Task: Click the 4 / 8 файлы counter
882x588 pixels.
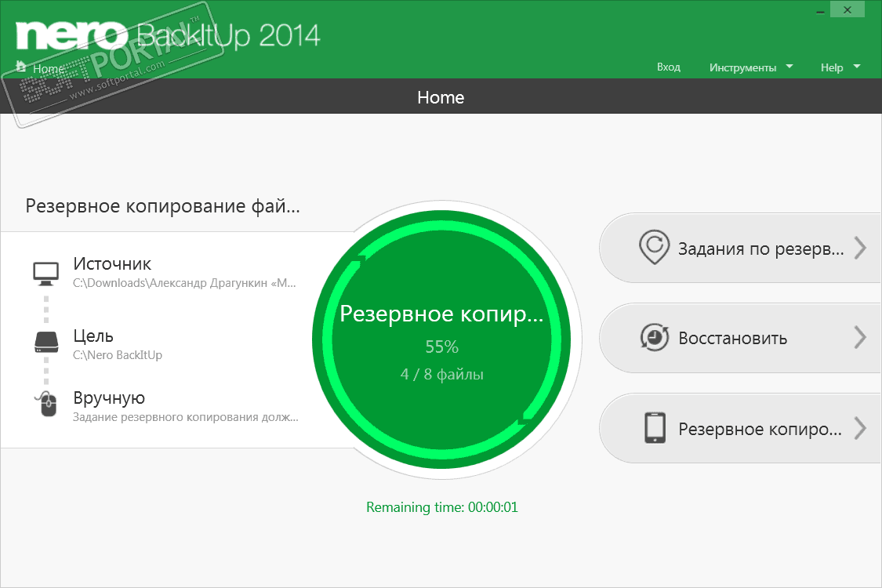Action: 441,374
